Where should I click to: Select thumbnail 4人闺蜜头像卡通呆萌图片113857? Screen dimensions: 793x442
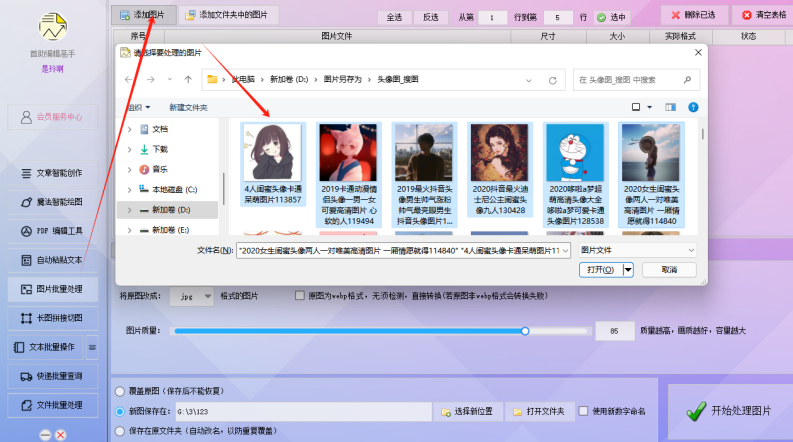click(273, 164)
